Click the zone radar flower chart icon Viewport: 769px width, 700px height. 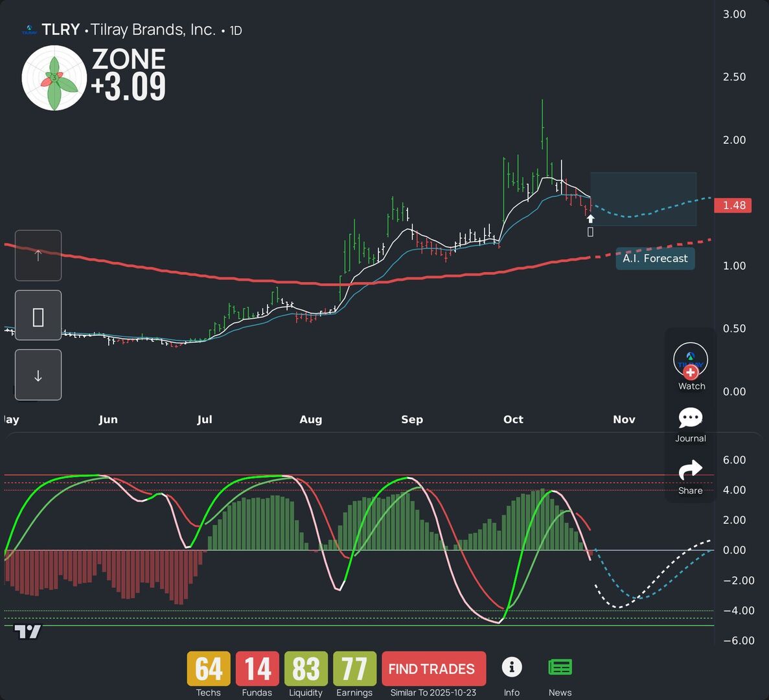click(54, 78)
